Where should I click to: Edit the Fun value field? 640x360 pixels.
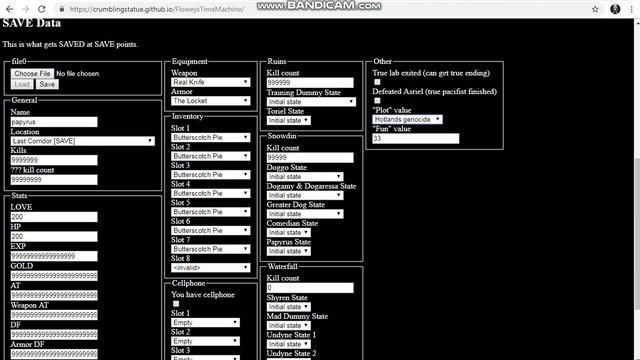[416, 138]
